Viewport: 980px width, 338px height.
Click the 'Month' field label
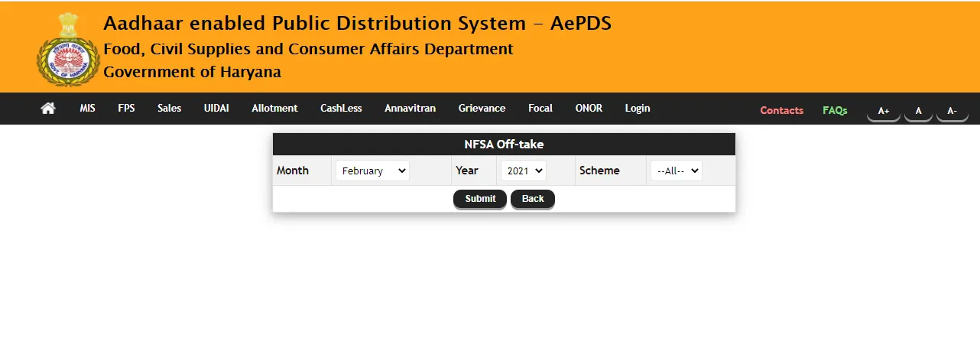293,171
